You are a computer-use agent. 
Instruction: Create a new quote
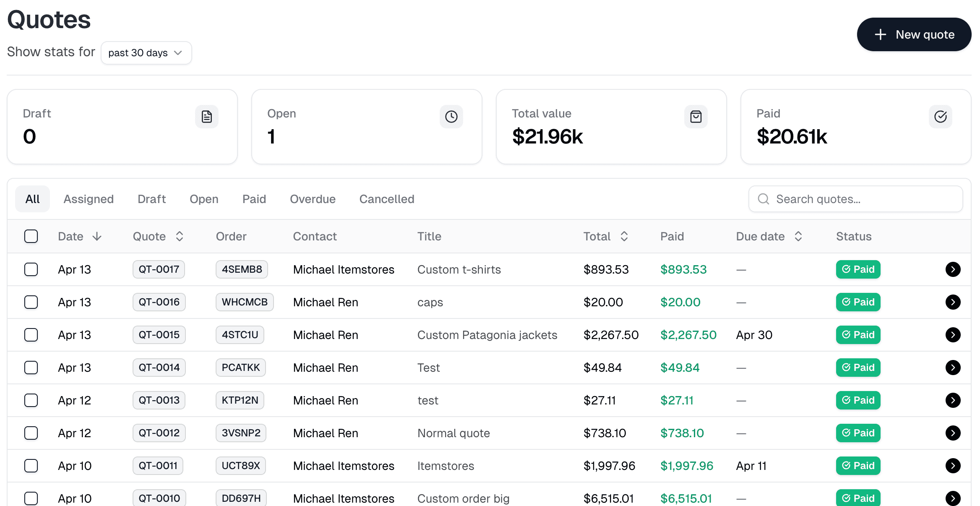pyautogui.click(x=914, y=34)
